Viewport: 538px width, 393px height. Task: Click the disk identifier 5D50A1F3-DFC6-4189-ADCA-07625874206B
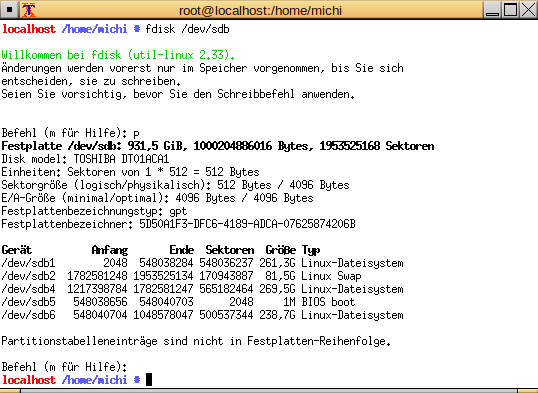click(247, 224)
